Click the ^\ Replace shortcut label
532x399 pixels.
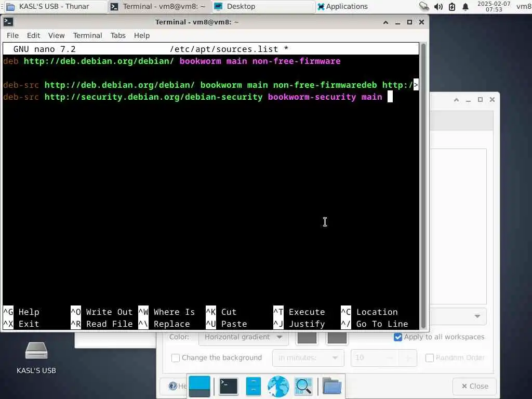click(164, 324)
